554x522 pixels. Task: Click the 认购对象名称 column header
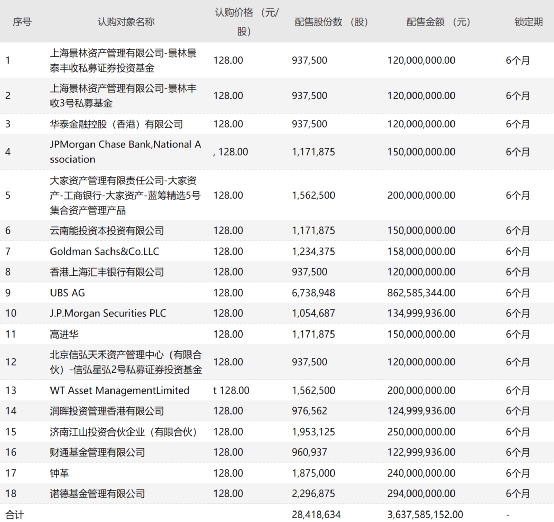[126, 22]
